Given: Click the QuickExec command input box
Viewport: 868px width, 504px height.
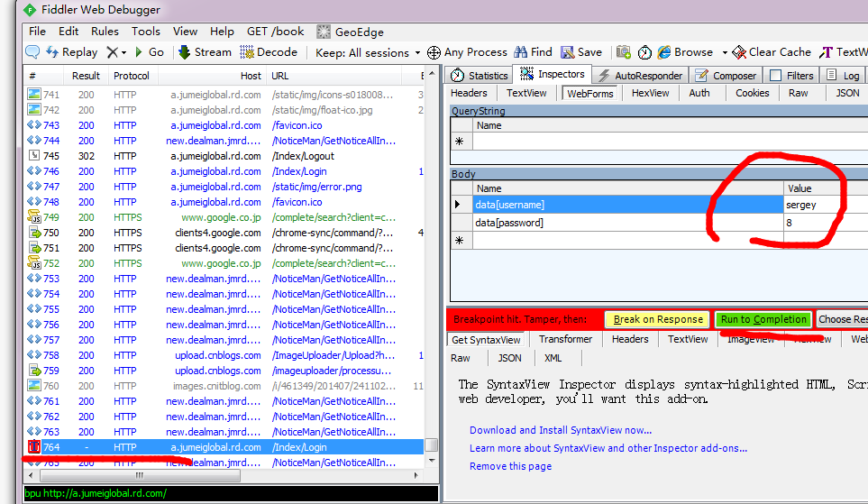Looking at the screenshot, I should coord(231,493).
